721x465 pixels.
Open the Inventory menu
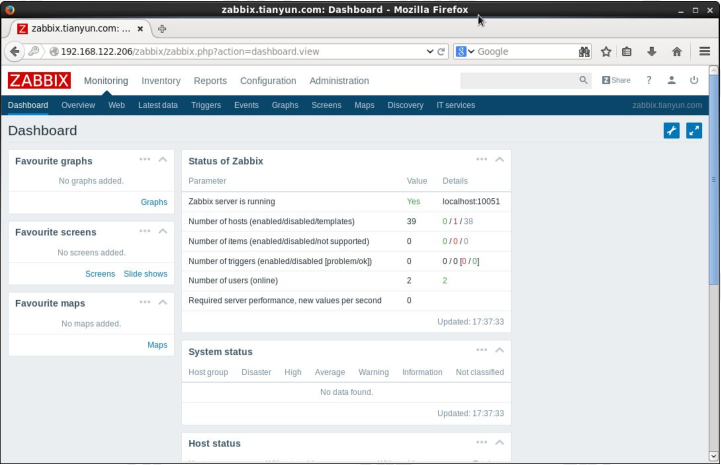161,80
